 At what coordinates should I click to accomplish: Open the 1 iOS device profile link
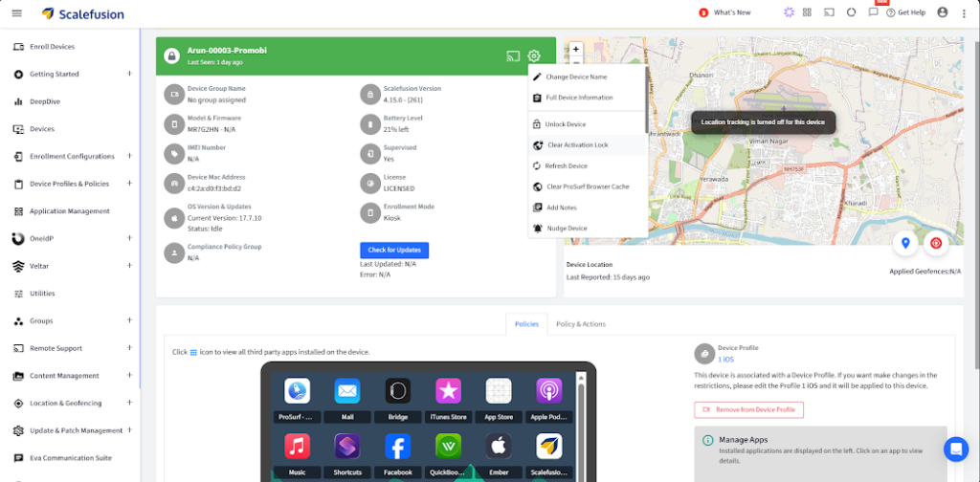click(x=725, y=360)
